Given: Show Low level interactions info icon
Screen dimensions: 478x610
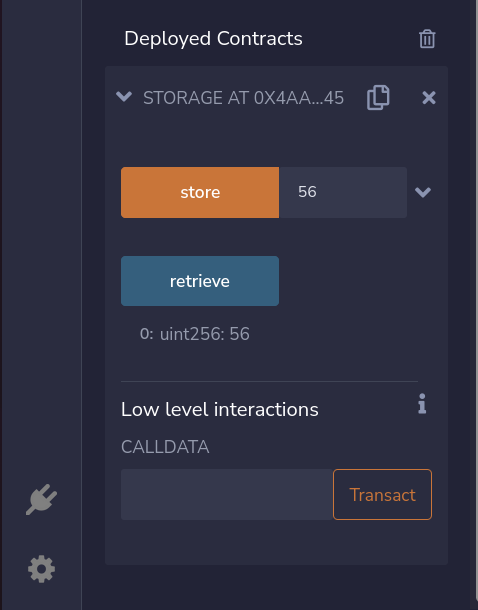Looking at the screenshot, I should [x=422, y=403].
